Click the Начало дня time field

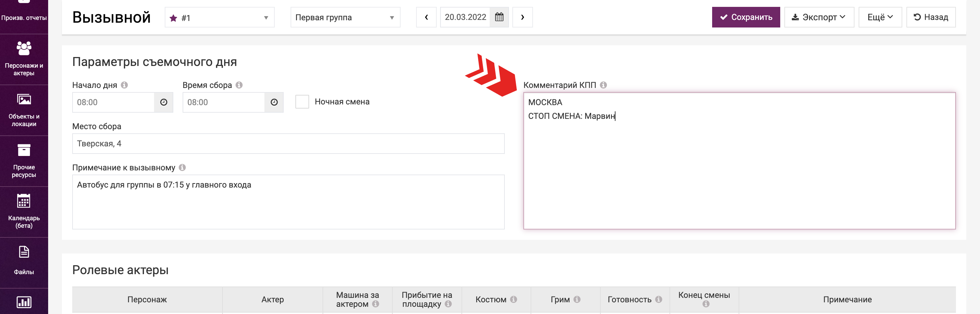click(113, 102)
